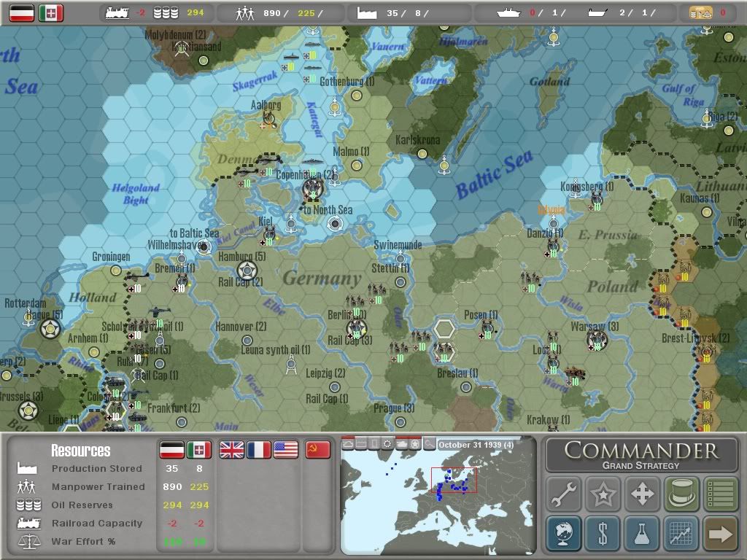This screenshot has height=560, width=747.
Task: Toggle the cloud weather overlay on minimap
Action: [x=348, y=444]
